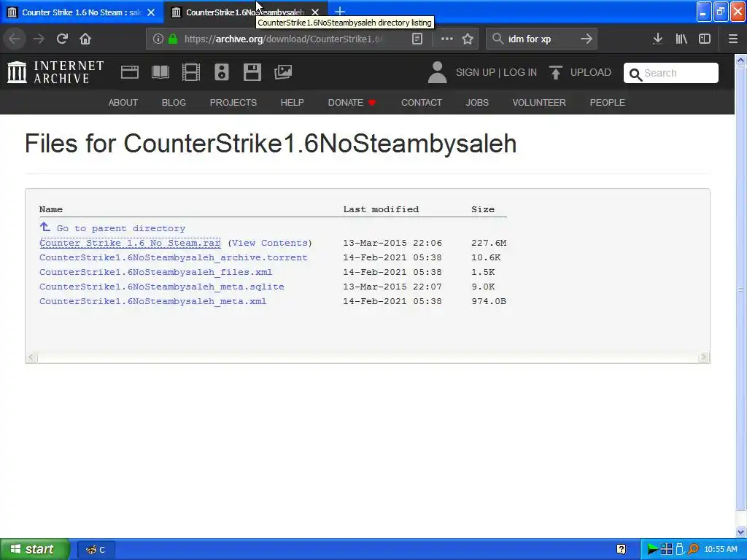Screen dimensions: 747x560
Task: Select the CounterStrike1.6NoSteambysaleh tab
Action: point(245,12)
